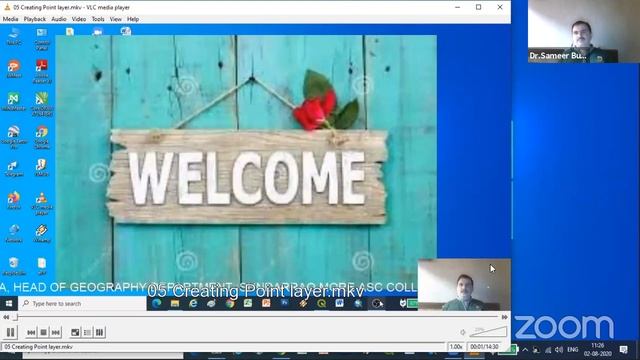Open PowerPoint from the recorded taskbar

tap(266, 304)
